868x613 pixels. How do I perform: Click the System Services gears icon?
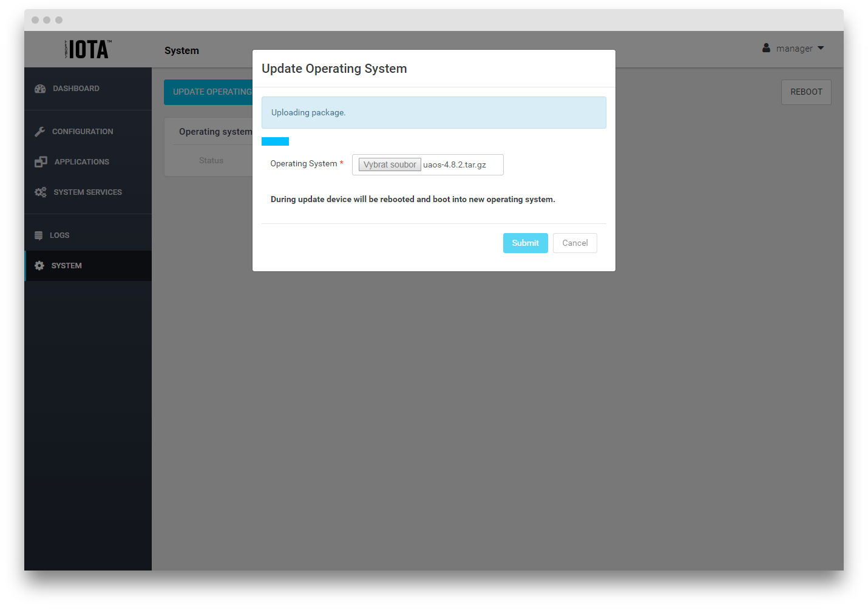pos(41,192)
